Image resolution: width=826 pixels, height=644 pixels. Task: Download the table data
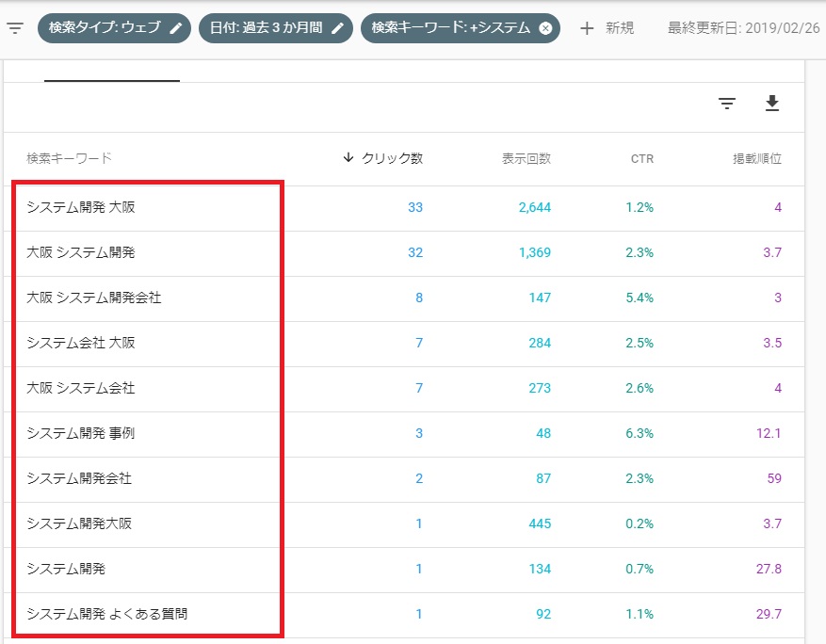772,104
